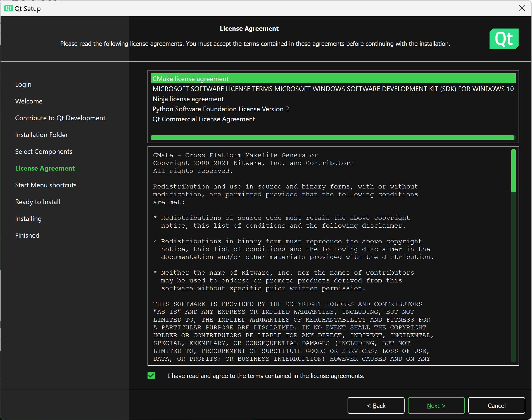Select the Welcome step in sidebar
The width and height of the screenshot is (532, 420).
[29, 101]
